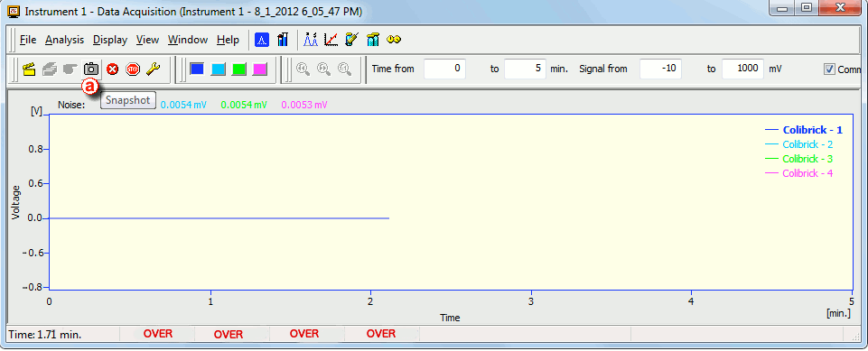Toggle the Common checkbox
The width and height of the screenshot is (868, 351).
tap(829, 69)
